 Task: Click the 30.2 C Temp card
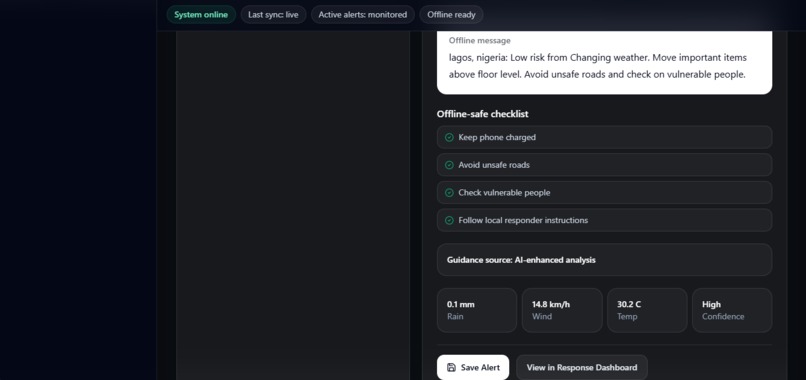click(647, 310)
